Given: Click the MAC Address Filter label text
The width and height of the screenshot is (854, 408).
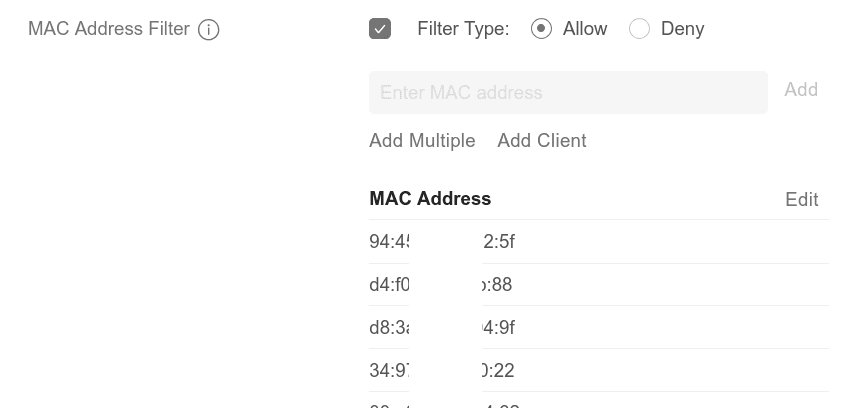Looking at the screenshot, I should click(x=108, y=29).
